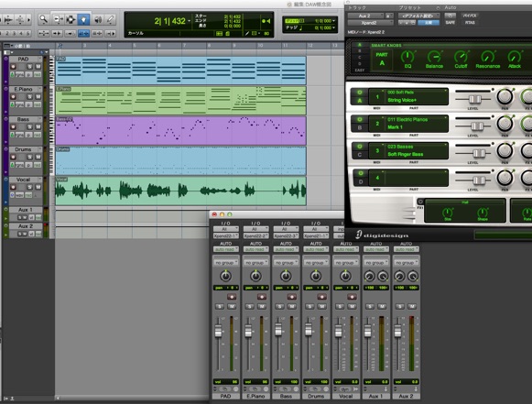Select the EASY smart knobs tab
The height and width of the screenshot is (404, 532).
(x=360, y=71)
